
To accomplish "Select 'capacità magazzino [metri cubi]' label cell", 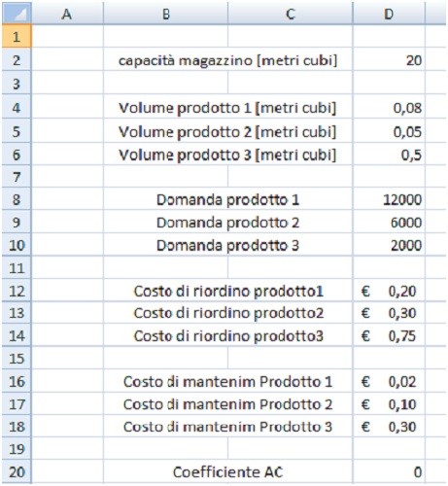I will pyautogui.click(x=228, y=60).
